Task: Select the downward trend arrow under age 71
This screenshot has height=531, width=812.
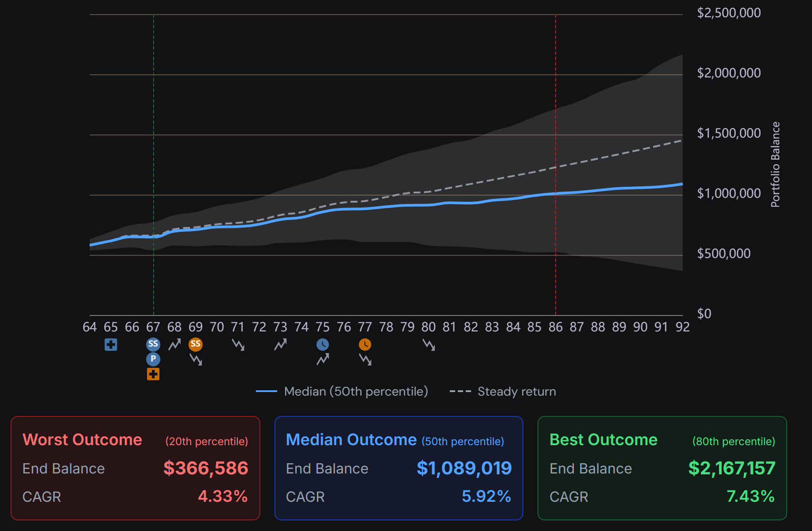Action: (238, 344)
